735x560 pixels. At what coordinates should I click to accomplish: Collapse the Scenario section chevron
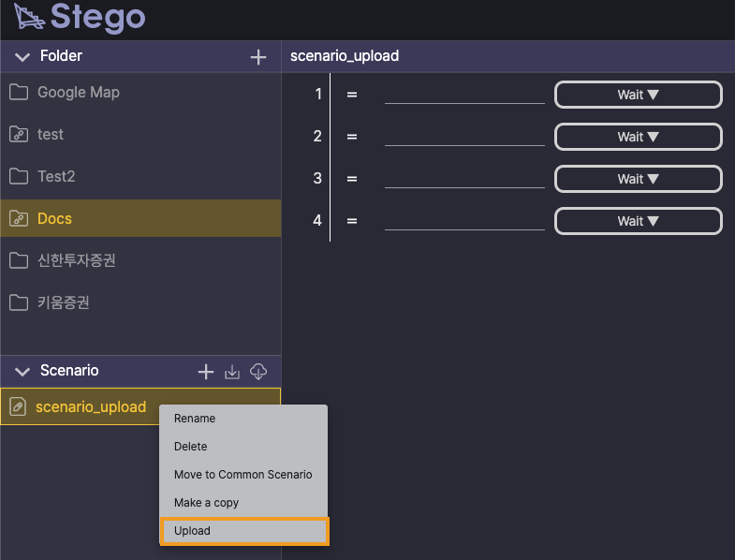(x=22, y=372)
